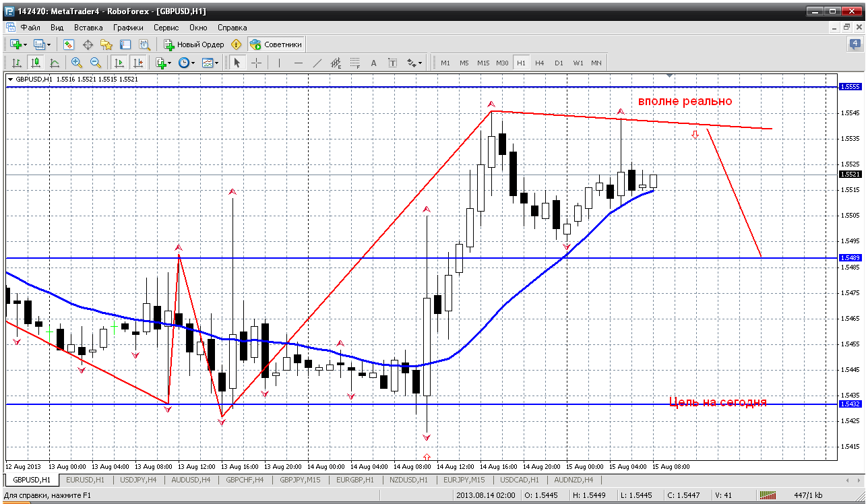The width and height of the screenshot is (868, 504).
Task: Select the equidistant channel tool
Action: [x=337, y=63]
